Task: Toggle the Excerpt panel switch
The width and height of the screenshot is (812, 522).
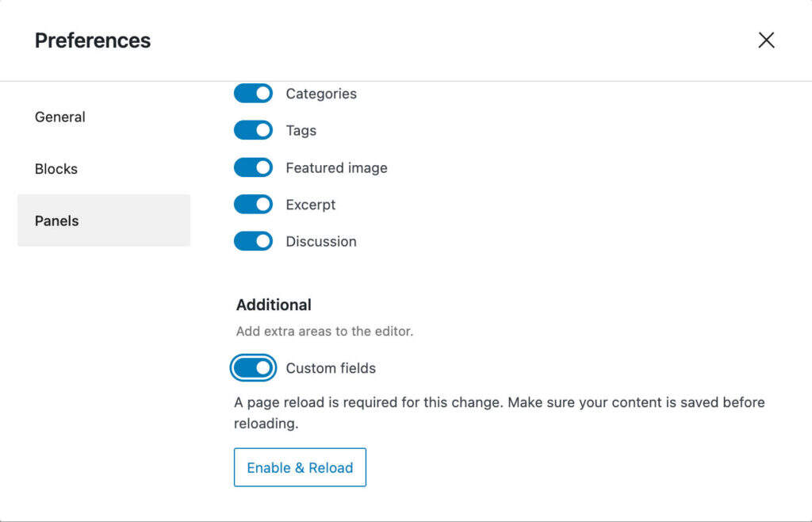Action: 253,205
